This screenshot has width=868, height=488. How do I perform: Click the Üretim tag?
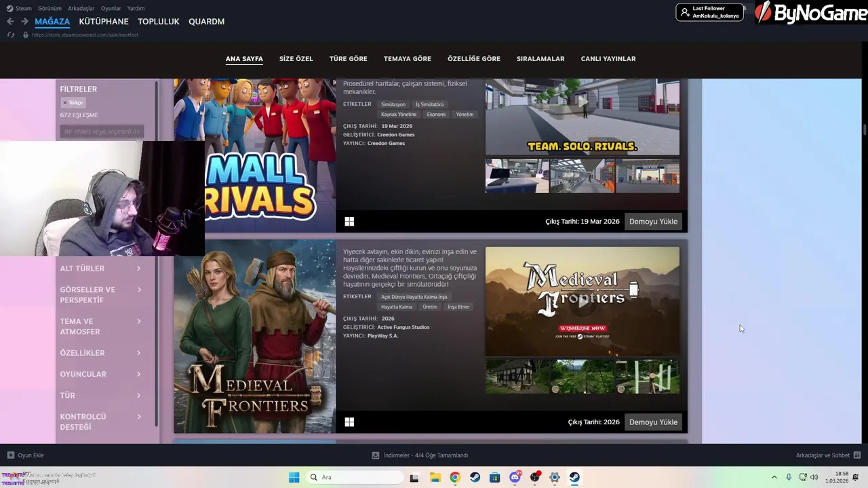430,307
